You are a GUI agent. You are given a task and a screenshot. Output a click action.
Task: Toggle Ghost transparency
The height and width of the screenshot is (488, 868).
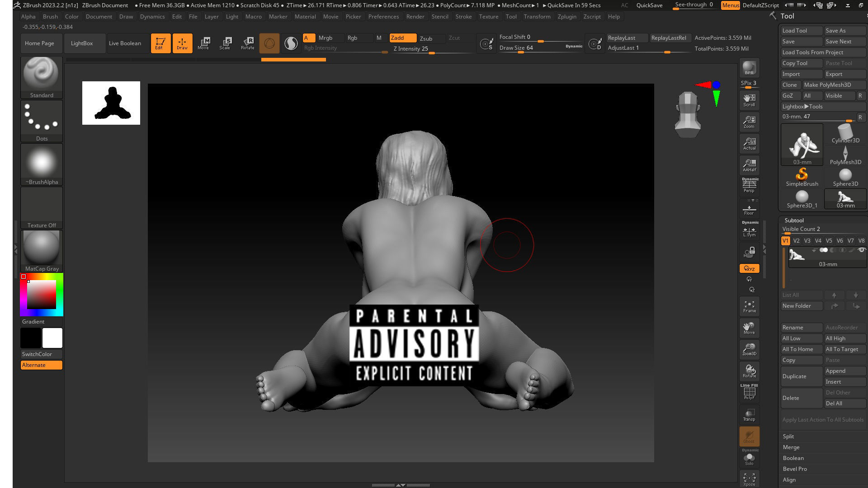[749, 436]
